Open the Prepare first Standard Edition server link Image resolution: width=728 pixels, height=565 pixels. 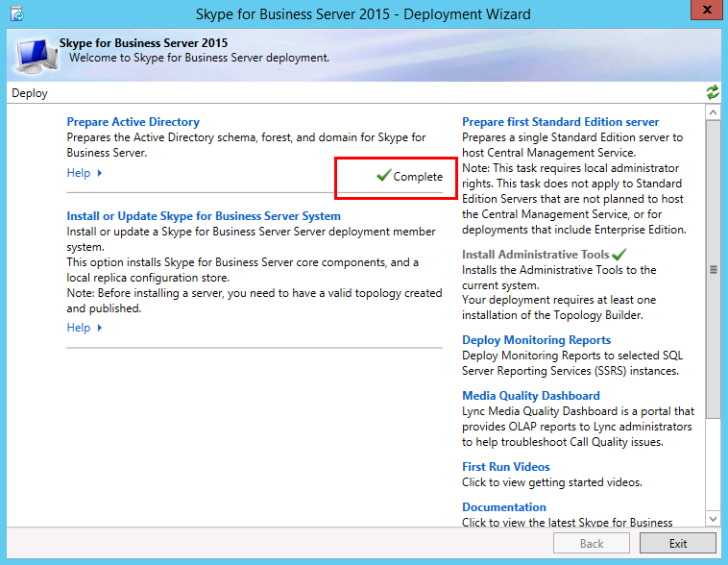coord(560,122)
